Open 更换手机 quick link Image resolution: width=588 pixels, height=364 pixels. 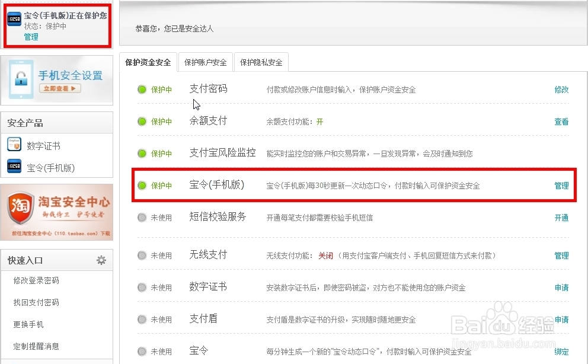[28, 324]
